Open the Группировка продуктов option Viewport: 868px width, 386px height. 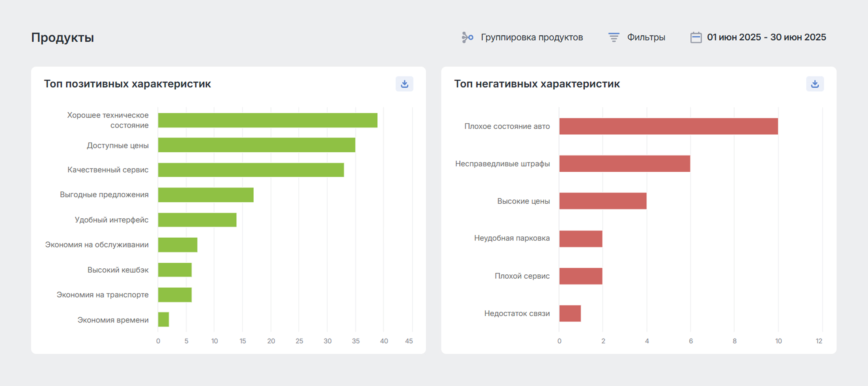[531, 37]
